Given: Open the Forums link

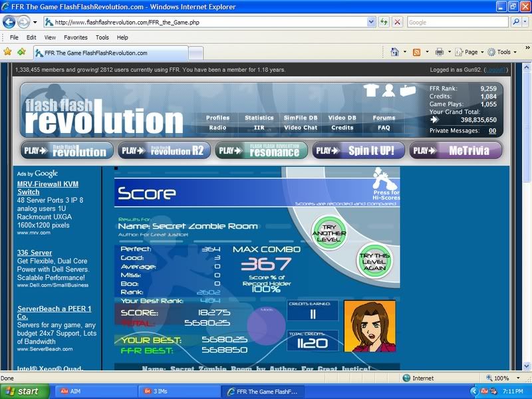Looking at the screenshot, I should (384, 118).
